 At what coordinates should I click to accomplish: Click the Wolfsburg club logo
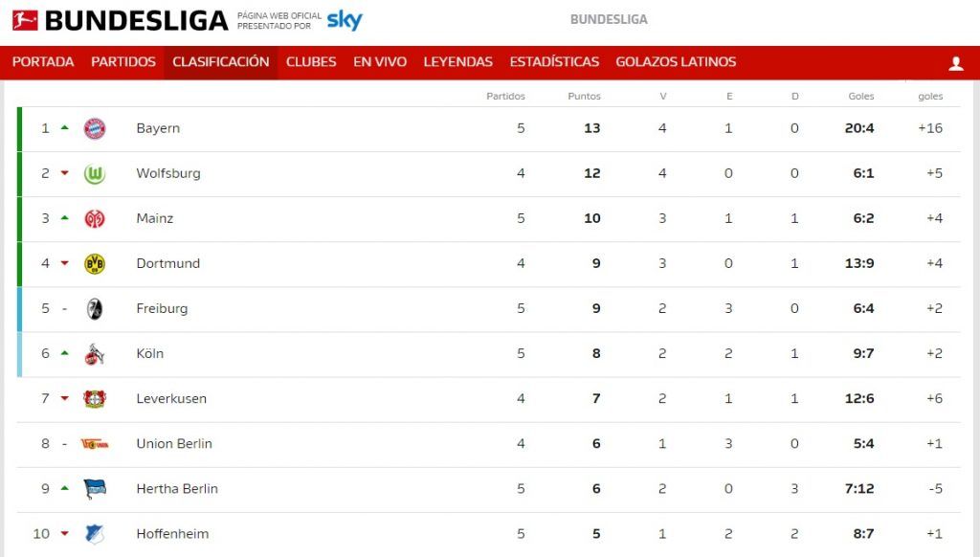[x=95, y=174]
